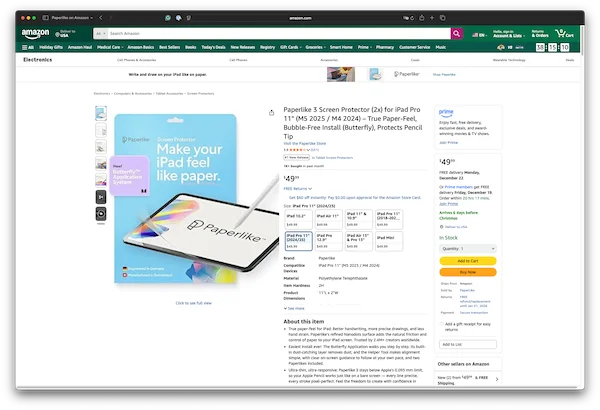Click the star rating icons
Image resolution: width=600 pixels, height=410 pixels.
pos(298,150)
